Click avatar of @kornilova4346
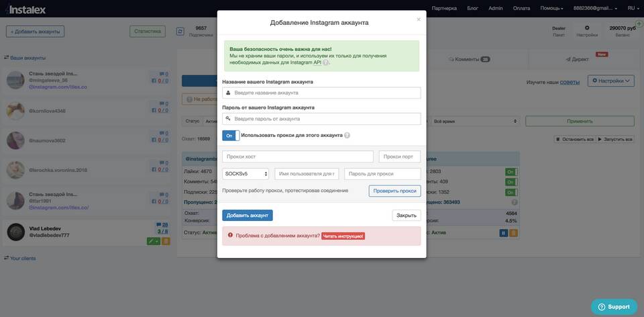The width and height of the screenshot is (644, 317). click(15, 111)
